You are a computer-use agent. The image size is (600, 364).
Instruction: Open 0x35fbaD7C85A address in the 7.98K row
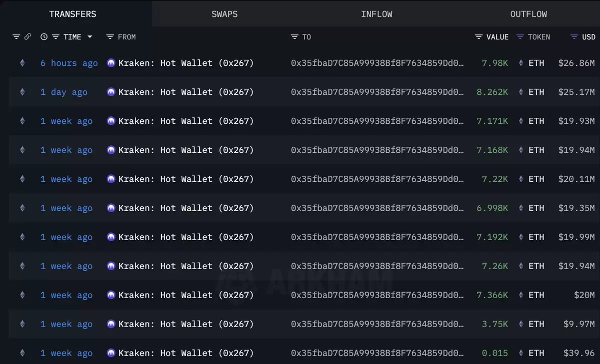pyautogui.click(x=377, y=63)
